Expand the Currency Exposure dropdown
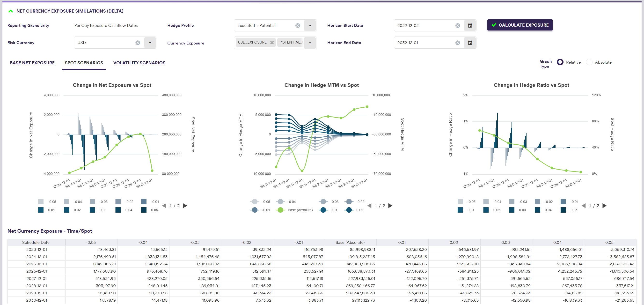Screen dimensions: 644x305 [310, 43]
